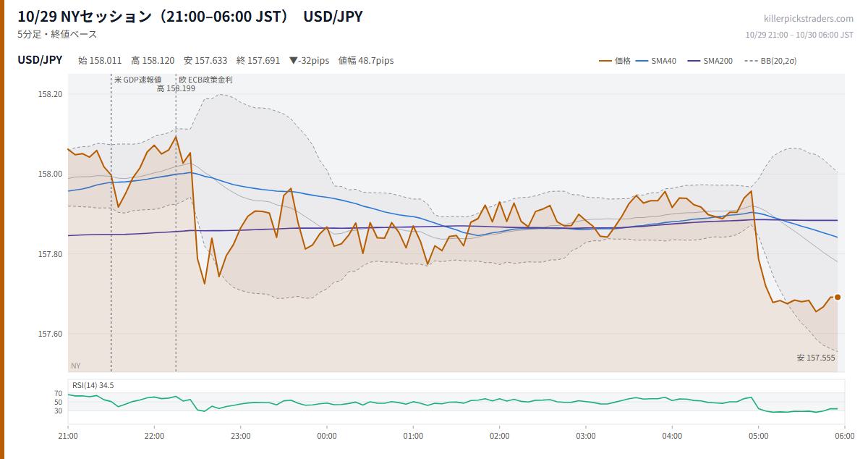This screenshot has height=459, width=868.
Task: Click the 23:00 time axis label
Action: point(241,436)
